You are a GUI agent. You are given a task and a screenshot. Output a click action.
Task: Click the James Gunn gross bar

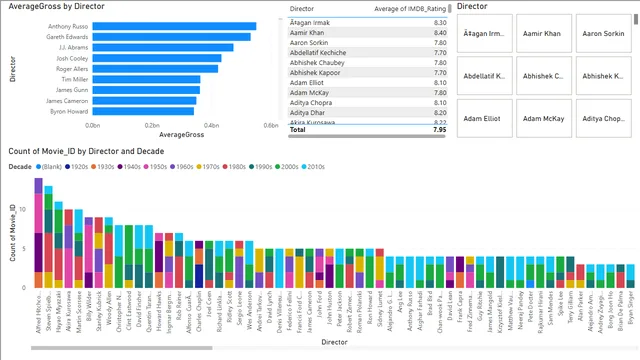click(146, 90)
